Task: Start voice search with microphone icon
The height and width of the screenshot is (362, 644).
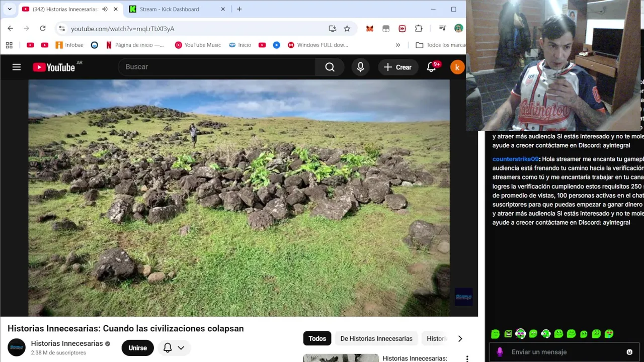Action: [x=360, y=67]
